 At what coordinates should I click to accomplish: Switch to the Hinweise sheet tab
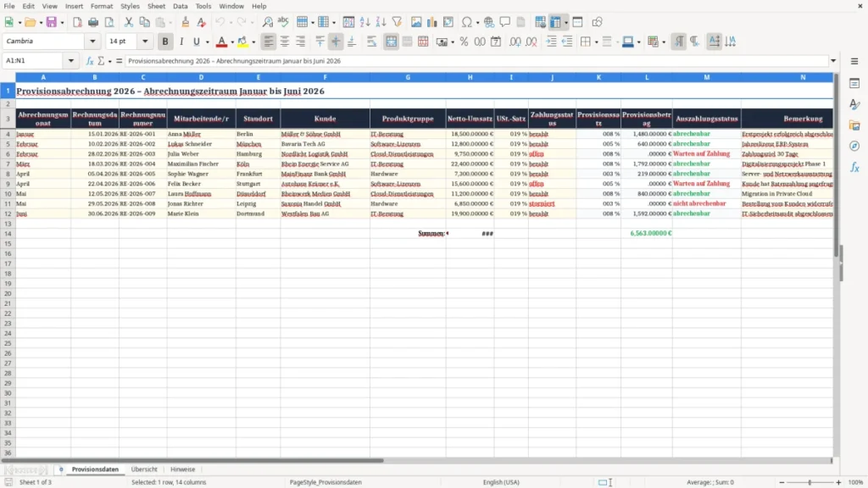coord(183,469)
